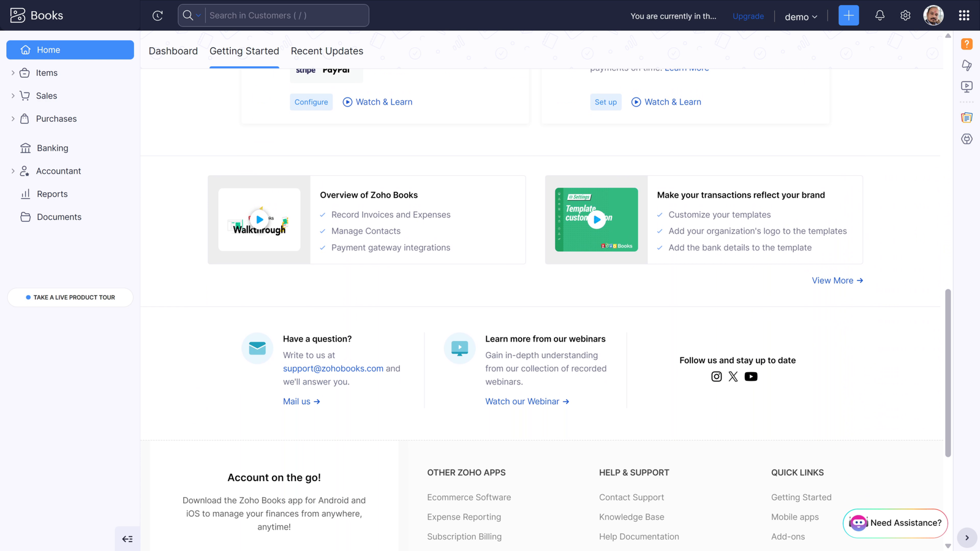This screenshot has height=551, width=980.
Task: Click the search magnifier icon
Action: click(x=187, y=15)
